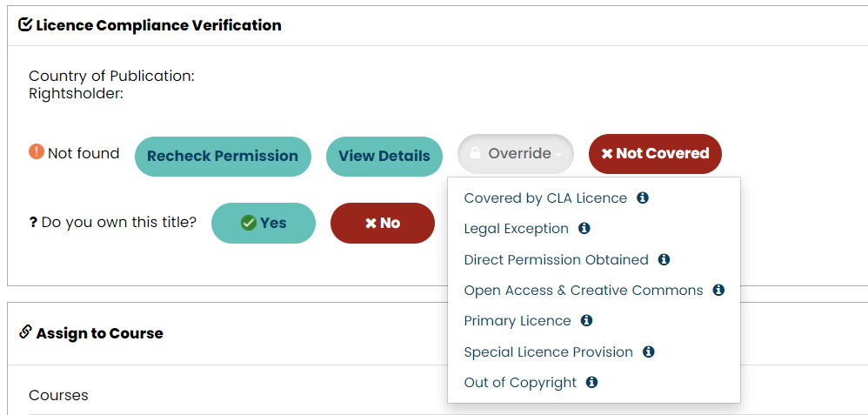Viewport: 868px width, 415px height.
Task: Select Covered by CLA Licence option
Action: pyautogui.click(x=545, y=198)
